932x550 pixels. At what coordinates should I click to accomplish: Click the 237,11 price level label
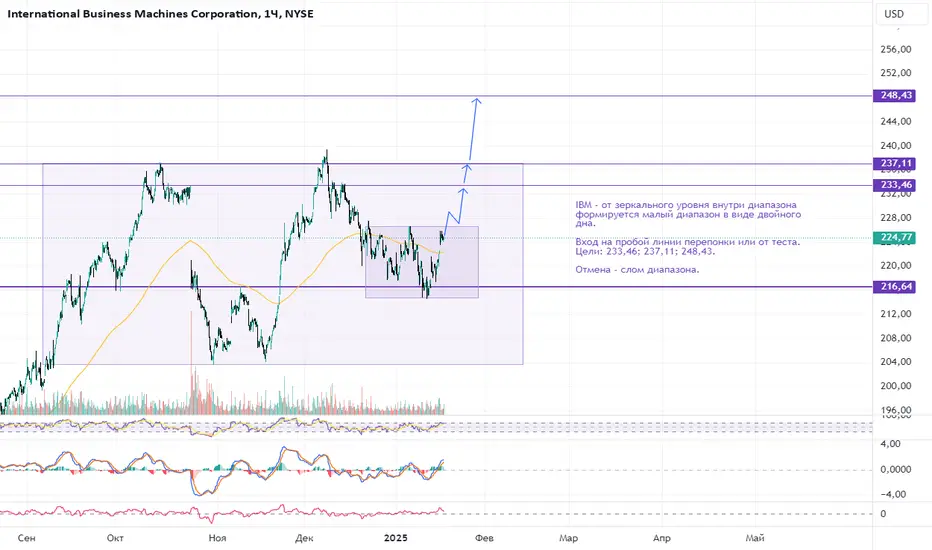click(x=894, y=164)
